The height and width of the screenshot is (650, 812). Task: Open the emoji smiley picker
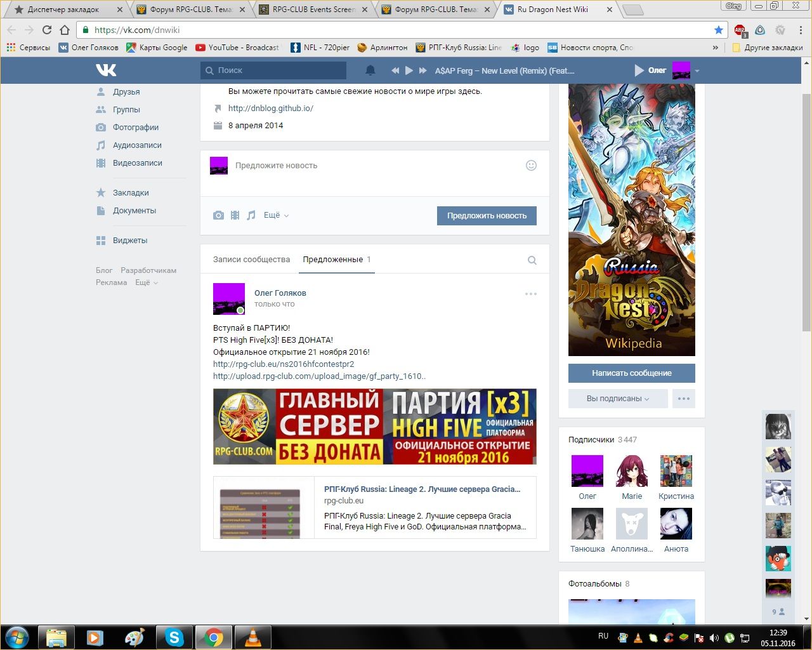point(531,166)
